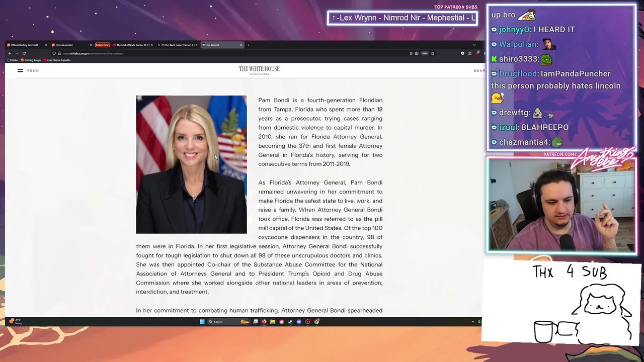
Task: Click top Patreon subs scrolling ticker
Action: coord(403,18)
